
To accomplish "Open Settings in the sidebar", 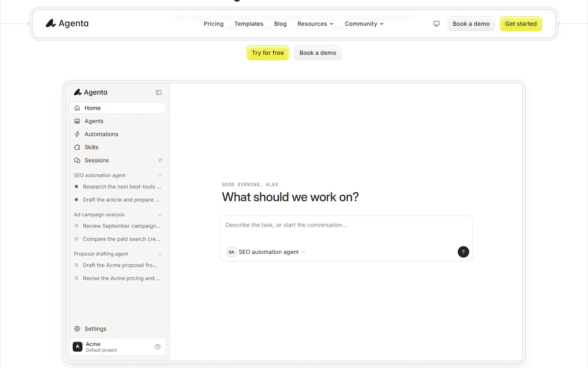I will (118, 329).
